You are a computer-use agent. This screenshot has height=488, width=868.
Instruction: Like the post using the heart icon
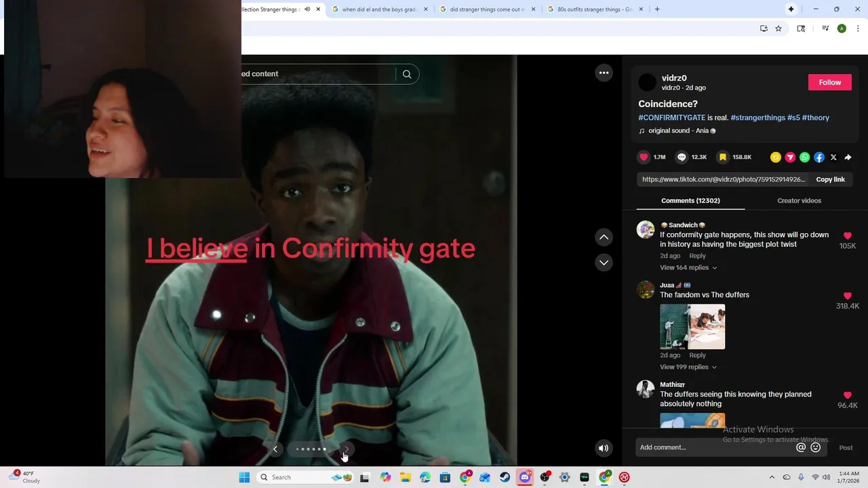click(644, 157)
